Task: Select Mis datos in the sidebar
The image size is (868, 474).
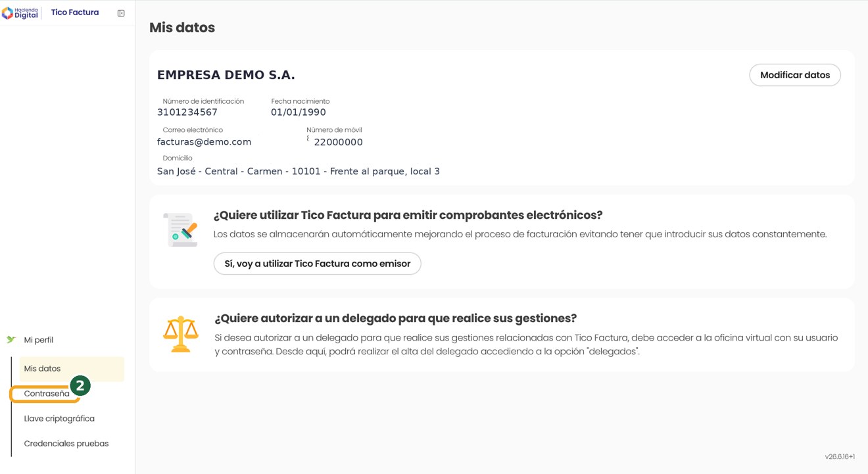Action: pyautogui.click(x=72, y=369)
